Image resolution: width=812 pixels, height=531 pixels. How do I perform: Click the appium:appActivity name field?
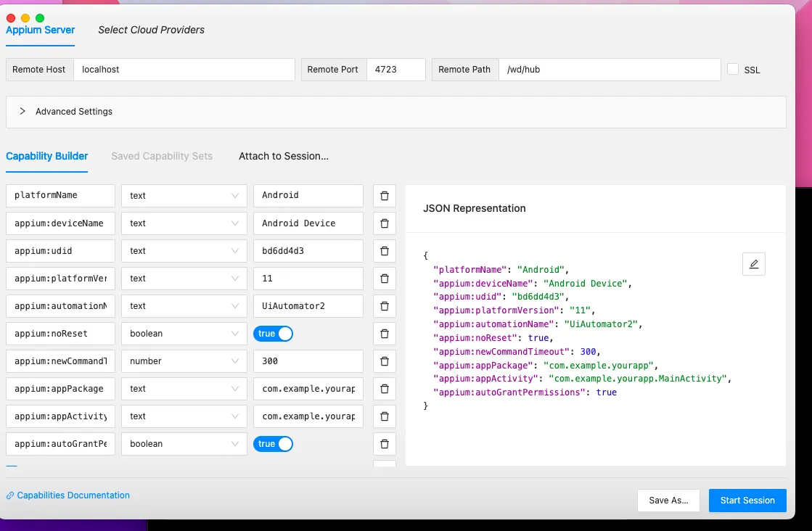point(60,416)
